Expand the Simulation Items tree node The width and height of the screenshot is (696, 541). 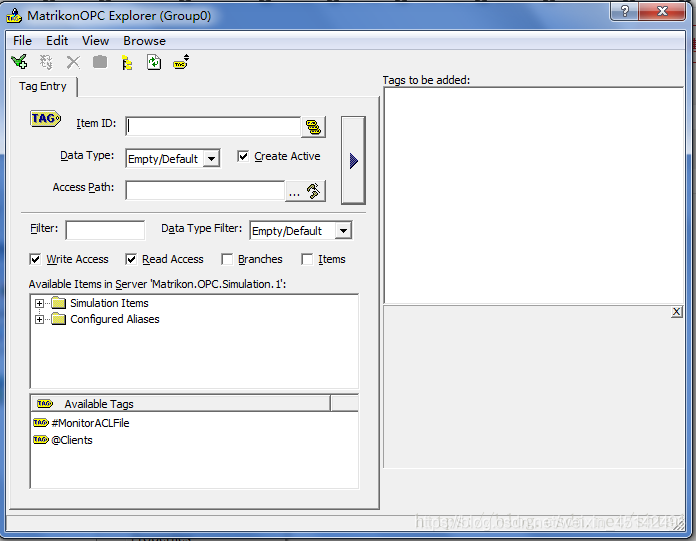[x=40, y=304]
